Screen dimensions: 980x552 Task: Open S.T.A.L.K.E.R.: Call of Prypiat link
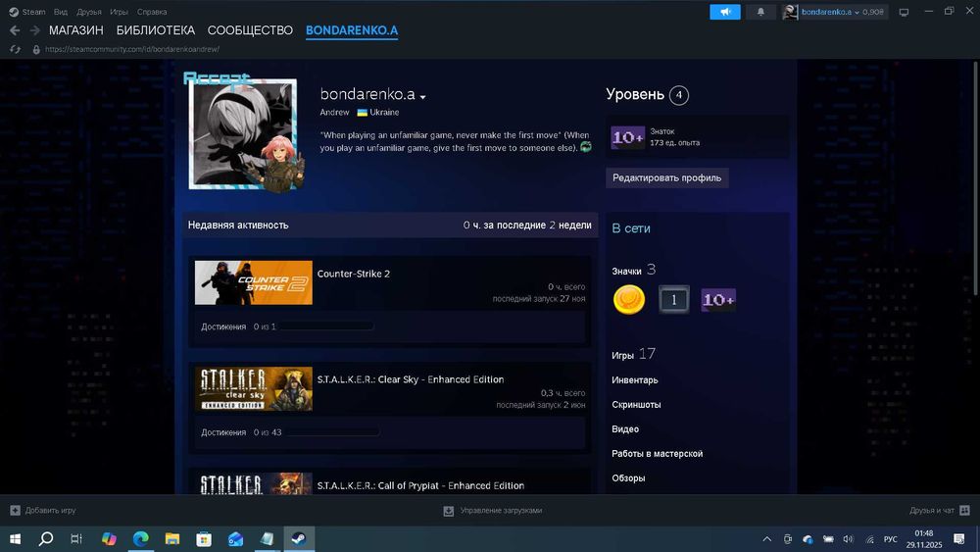click(420, 485)
